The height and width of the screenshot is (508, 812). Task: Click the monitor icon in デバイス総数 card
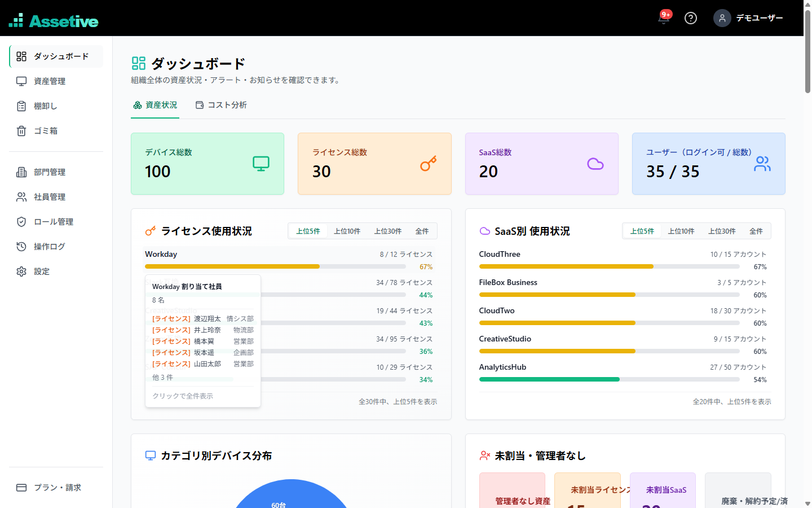click(x=261, y=164)
